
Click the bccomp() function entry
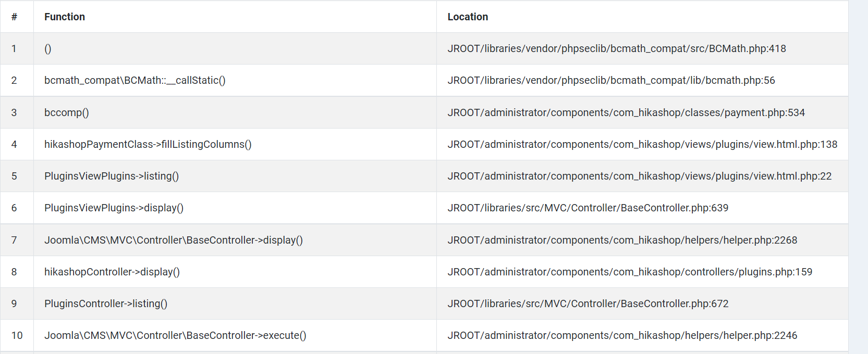tap(67, 112)
